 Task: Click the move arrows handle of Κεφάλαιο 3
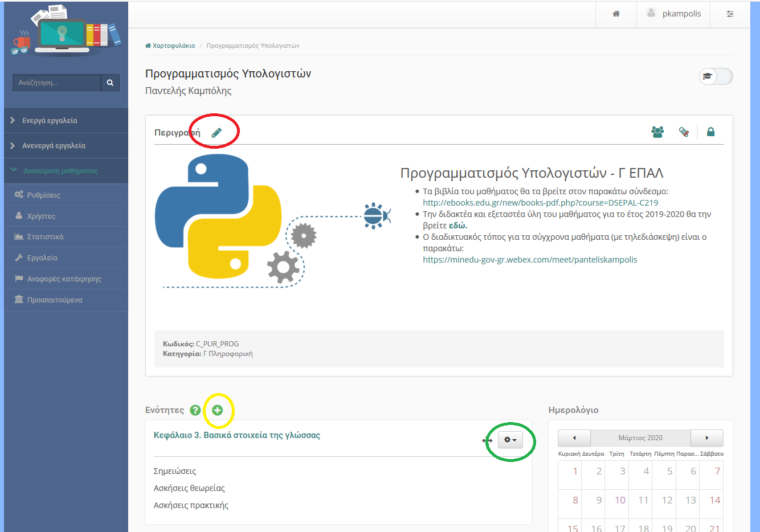[x=488, y=440]
